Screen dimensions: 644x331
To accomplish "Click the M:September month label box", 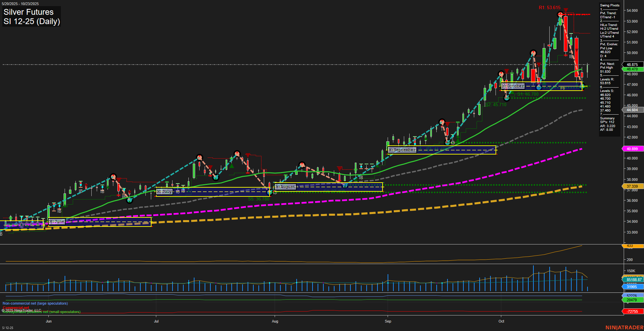I will pyautogui.click(x=402, y=149).
